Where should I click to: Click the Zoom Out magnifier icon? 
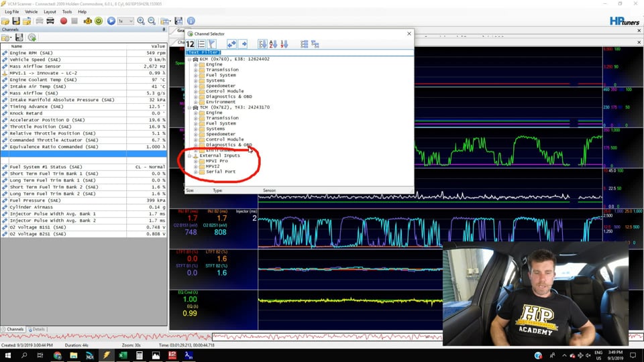click(x=152, y=21)
